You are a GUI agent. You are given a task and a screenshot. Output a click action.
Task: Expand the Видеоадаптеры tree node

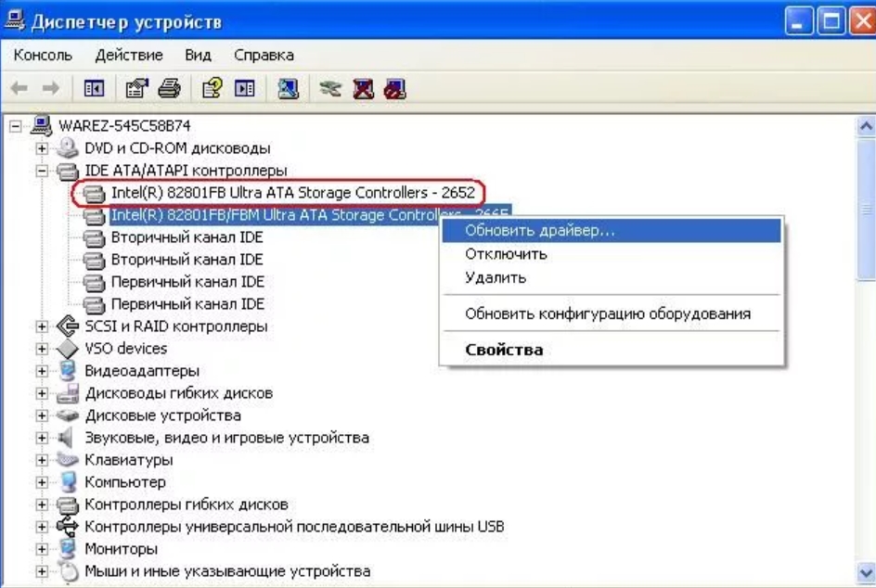click(x=42, y=371)
